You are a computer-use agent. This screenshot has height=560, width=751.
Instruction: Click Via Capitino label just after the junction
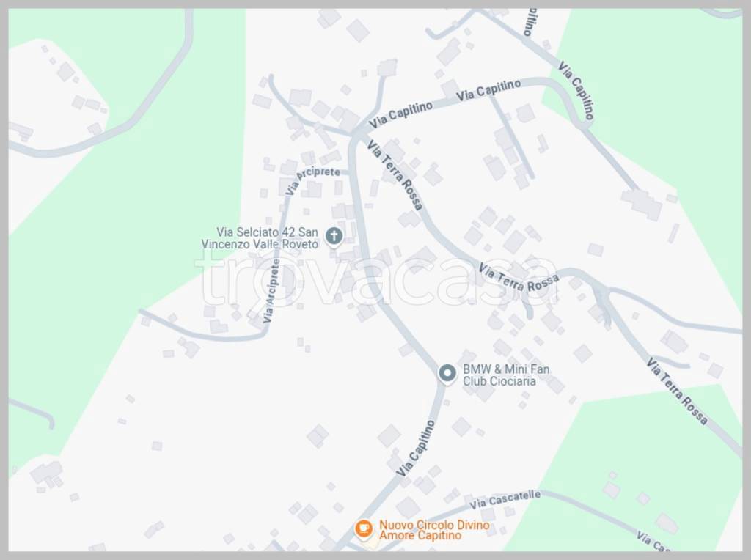pyautogui.click(x=400, y=115)
